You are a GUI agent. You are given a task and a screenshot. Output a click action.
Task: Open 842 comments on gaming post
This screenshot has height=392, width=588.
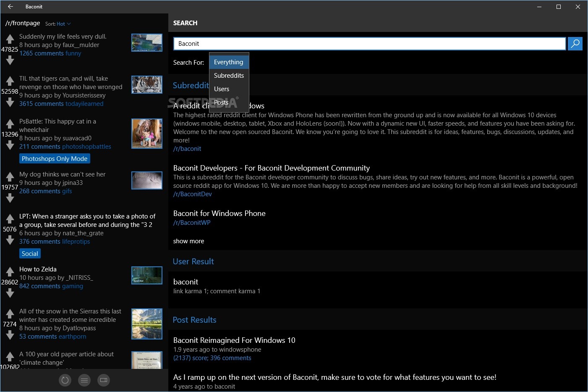click(40, 286)
